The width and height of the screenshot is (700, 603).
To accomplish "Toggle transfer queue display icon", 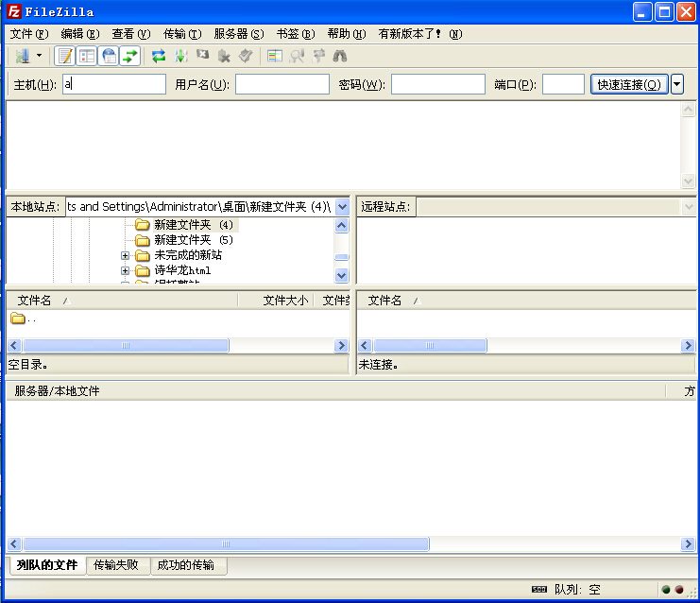I will [130, 56].
